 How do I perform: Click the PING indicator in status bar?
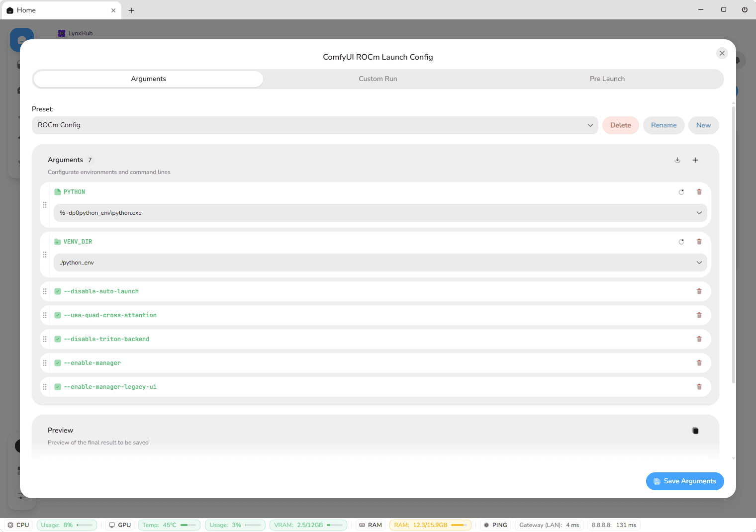pos(495,525)
